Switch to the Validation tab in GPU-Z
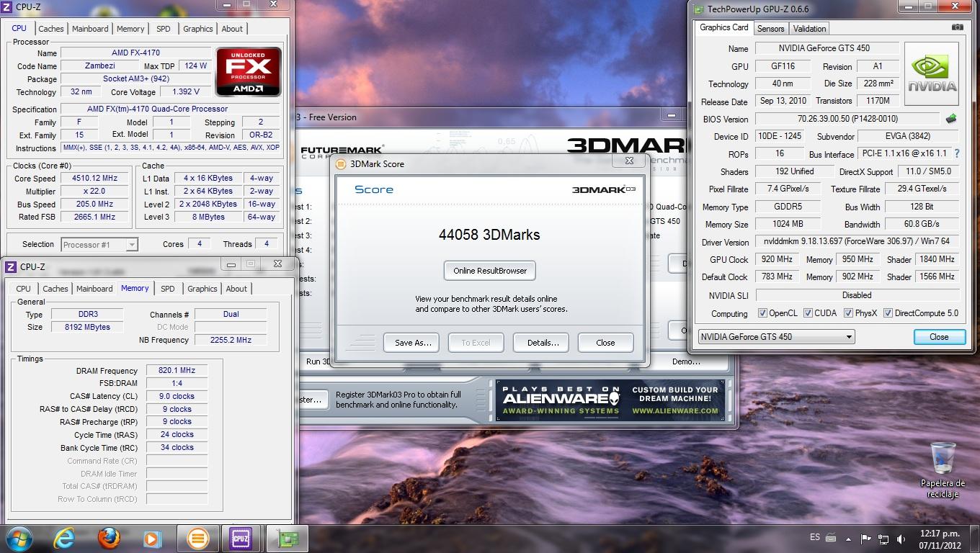 click(x=809, y=28)
